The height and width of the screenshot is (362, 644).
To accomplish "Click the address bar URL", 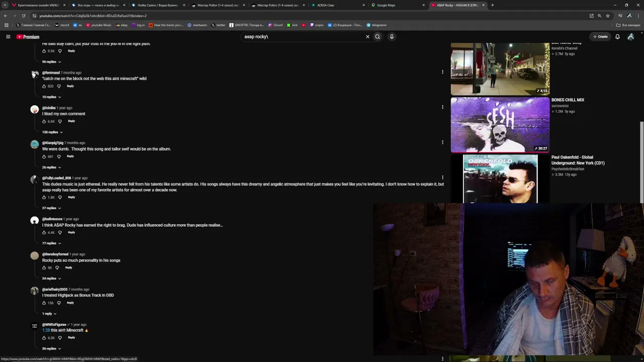I will (x=93, y=16).
